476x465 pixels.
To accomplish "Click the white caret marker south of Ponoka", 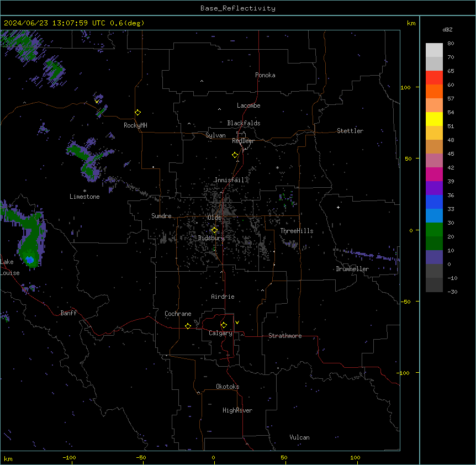I will click(202, 81).
